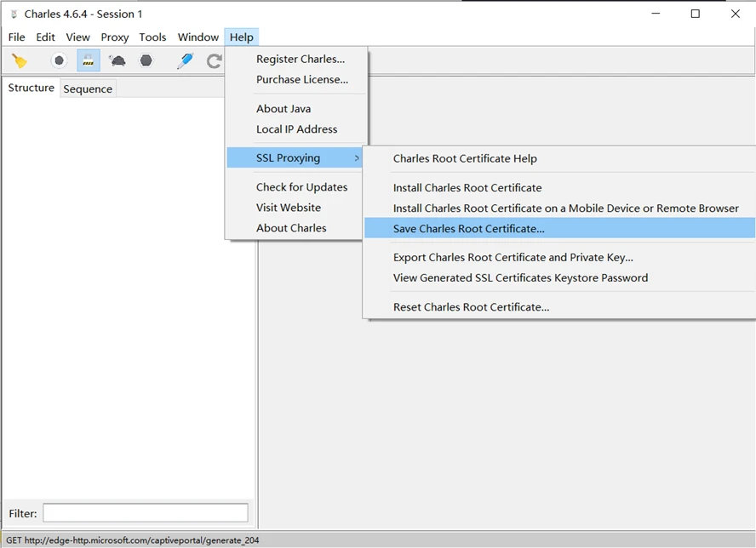756x548 pixels.
Task: Select the Compose pen icon
Action: (185, 60)
